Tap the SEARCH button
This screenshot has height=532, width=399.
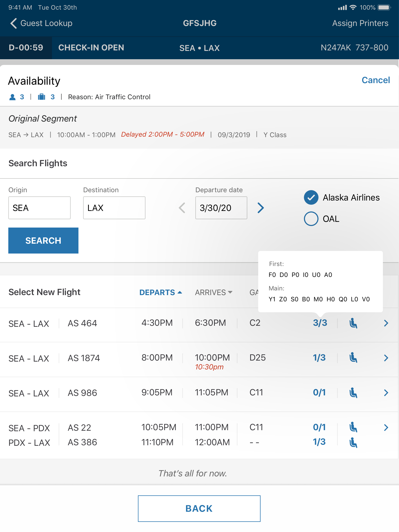coord(43,241)
